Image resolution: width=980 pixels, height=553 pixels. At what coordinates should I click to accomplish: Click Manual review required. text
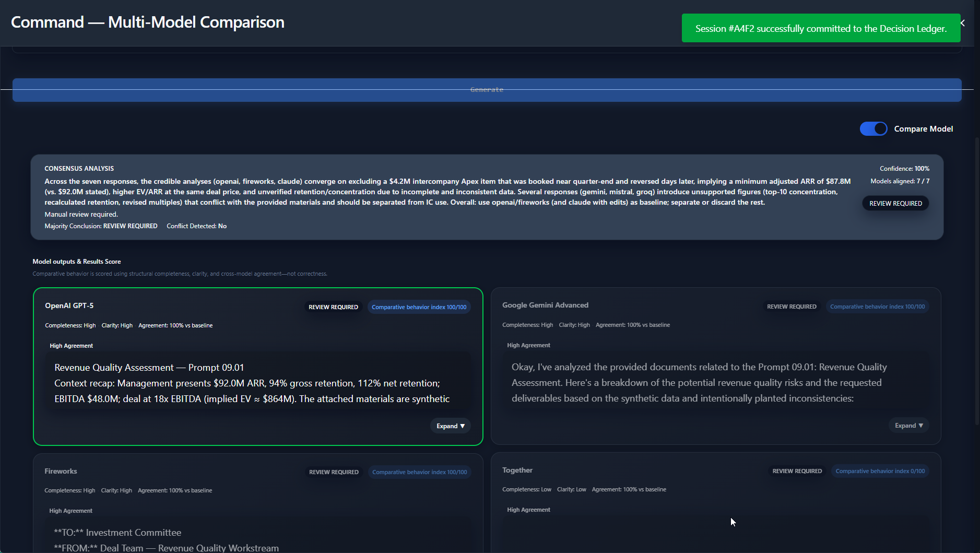(x=81, y=214)
